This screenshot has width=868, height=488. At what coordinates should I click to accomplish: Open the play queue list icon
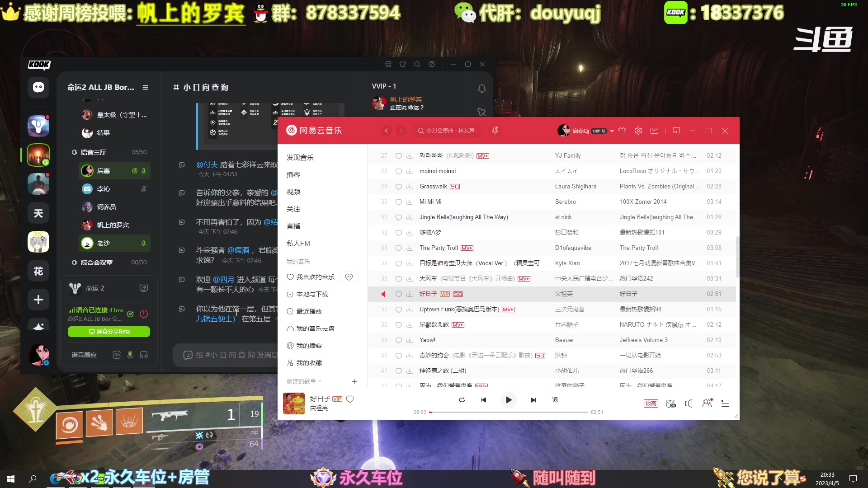(725, 404)
